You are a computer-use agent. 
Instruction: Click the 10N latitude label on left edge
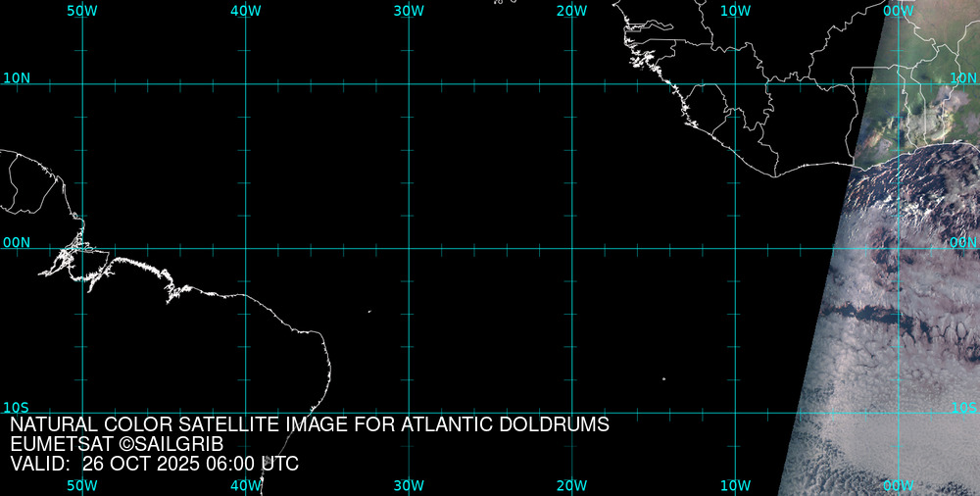click(x=16, y=77)
